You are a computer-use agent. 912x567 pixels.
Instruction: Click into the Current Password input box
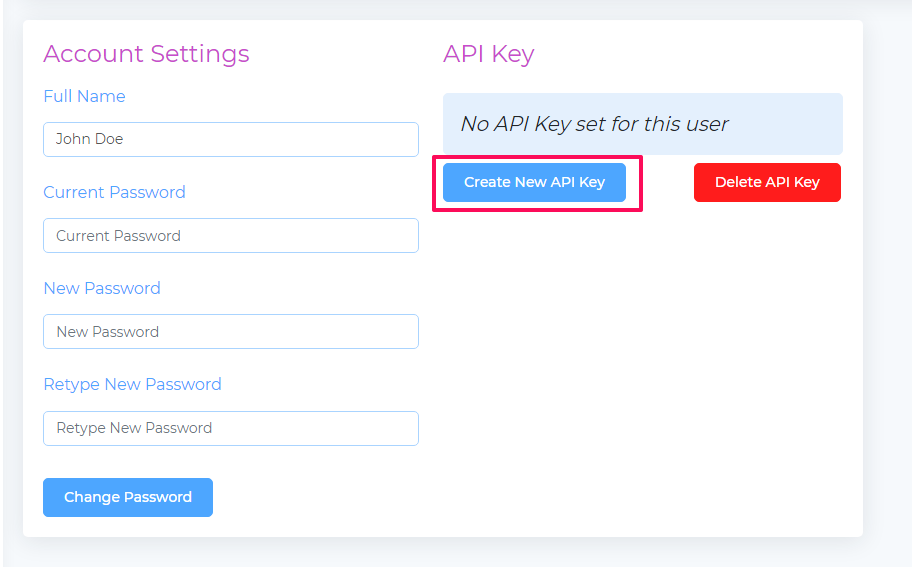click(231, 236)
